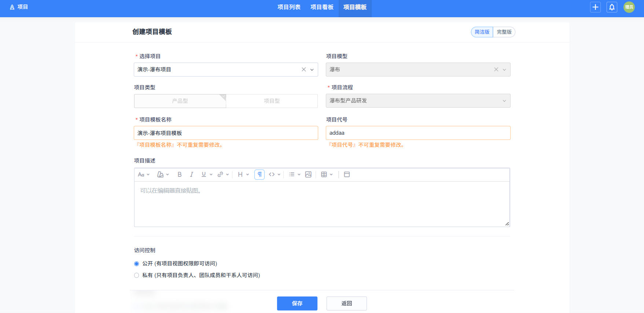
Task: Click the plus icon in header
Action: click(595, 7)
